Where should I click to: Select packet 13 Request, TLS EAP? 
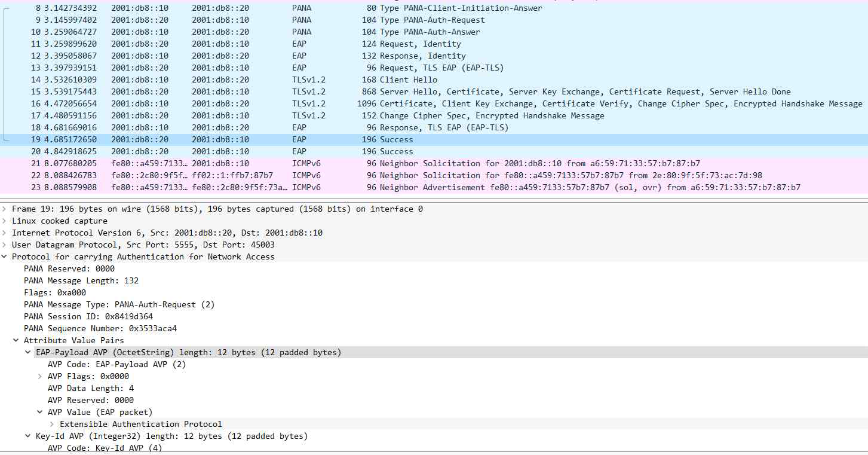pos(434,68)
